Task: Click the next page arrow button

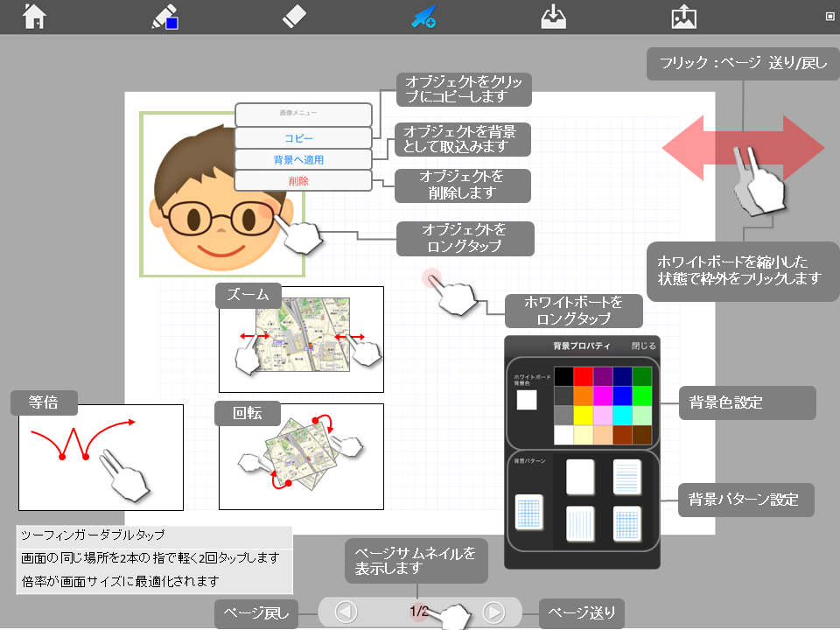Action: pos(494,612)
